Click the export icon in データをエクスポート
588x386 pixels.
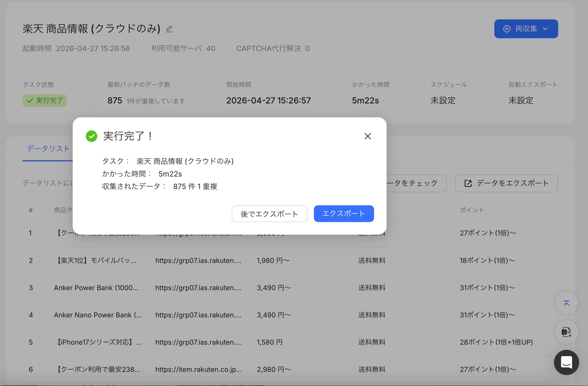coord(468,183)
